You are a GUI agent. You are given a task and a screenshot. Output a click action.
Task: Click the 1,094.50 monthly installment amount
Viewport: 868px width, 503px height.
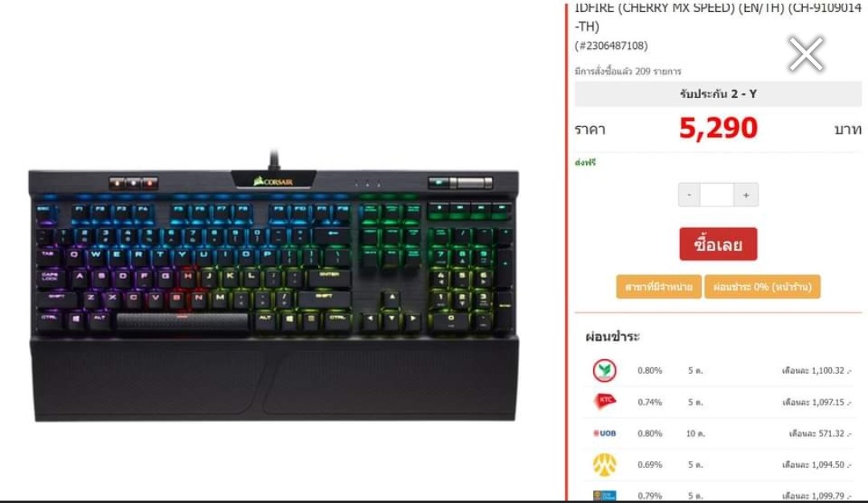pyautogui.click(x=828, y=464)
